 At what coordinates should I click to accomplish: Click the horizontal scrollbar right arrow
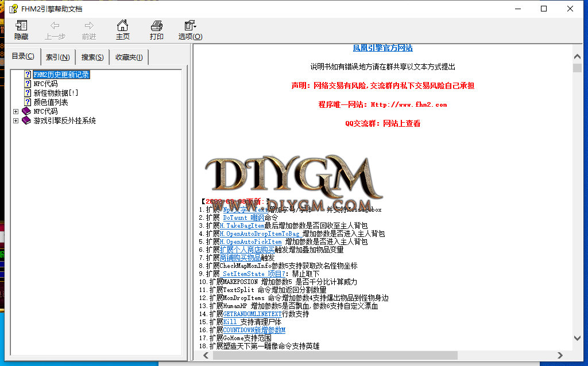point(560,355)
